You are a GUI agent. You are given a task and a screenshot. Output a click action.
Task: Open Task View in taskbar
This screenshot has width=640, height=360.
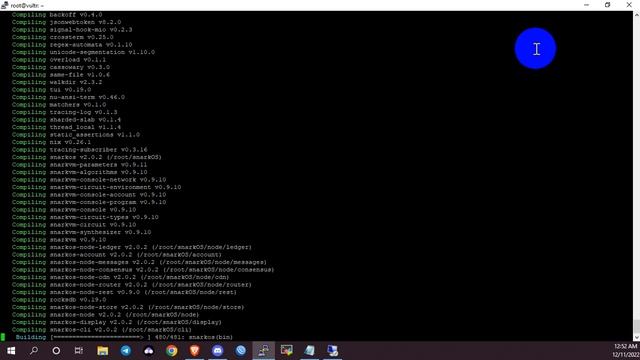[79, 351]
